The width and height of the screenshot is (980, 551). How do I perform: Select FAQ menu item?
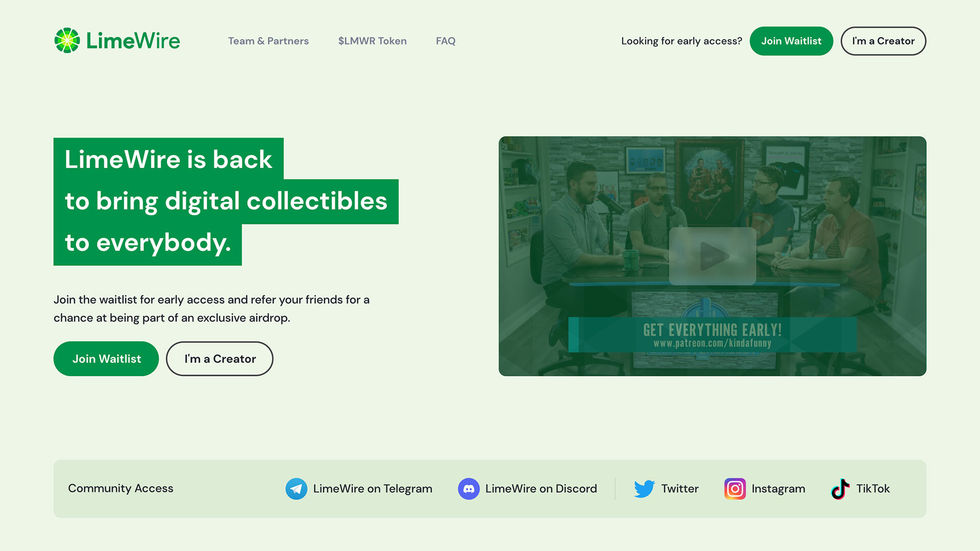pyautogui.click(x=445, y=40)
